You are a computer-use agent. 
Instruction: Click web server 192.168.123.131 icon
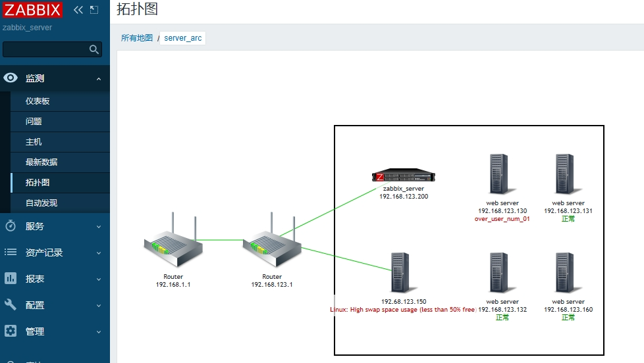coord(564,174)
